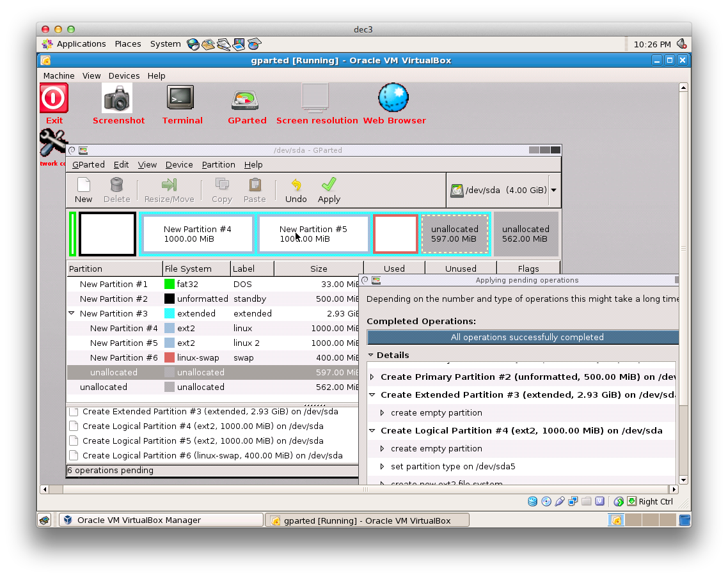The width and height of the screenshot is (728, 578).
Task: Open the VirtualBox Machine menu
Action: 59,75
